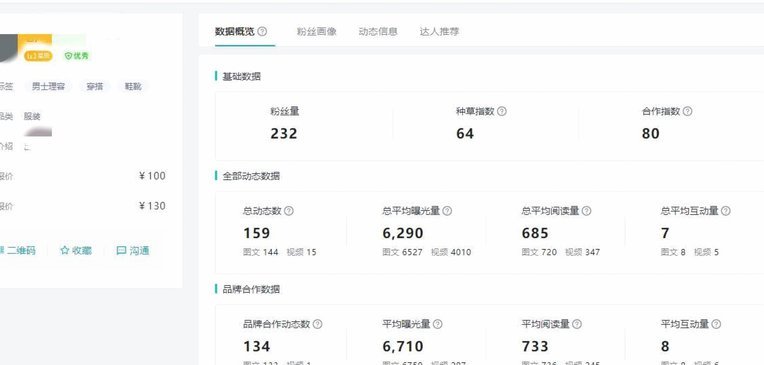Click 平均阅读量 value 733
Viewport: 764px width, 365px height.
535,346
